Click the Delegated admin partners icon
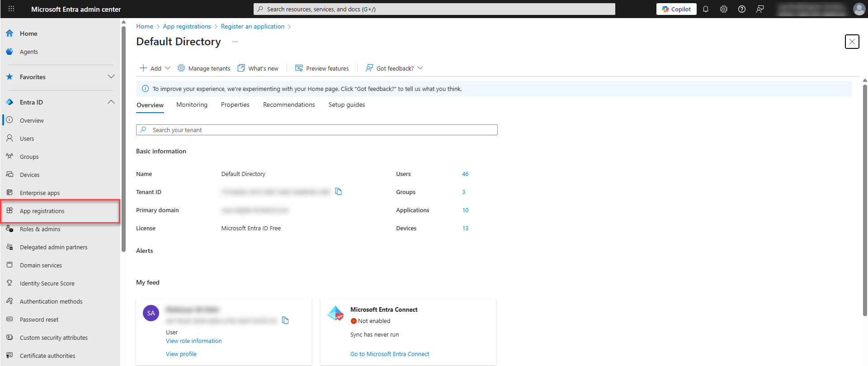 point(9,247)
